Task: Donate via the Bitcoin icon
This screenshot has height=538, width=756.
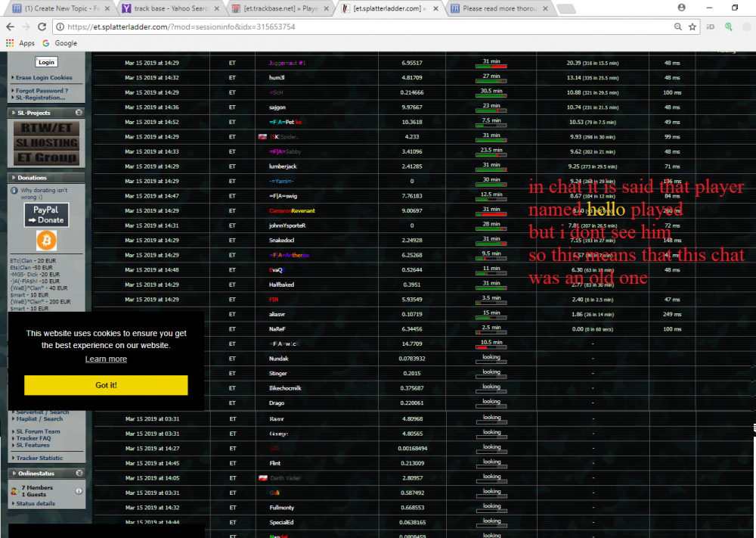Action: click(46, 241)
